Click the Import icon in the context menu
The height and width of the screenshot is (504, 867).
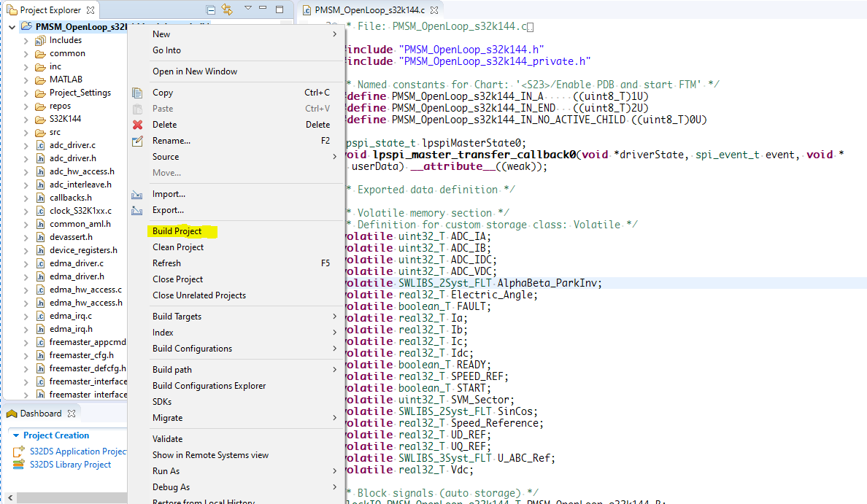tap(139, 194)
